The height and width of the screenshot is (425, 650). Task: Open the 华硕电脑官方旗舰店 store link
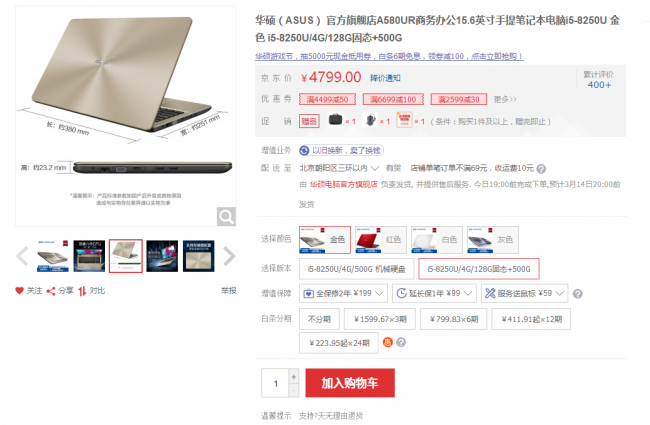[344, 184]
